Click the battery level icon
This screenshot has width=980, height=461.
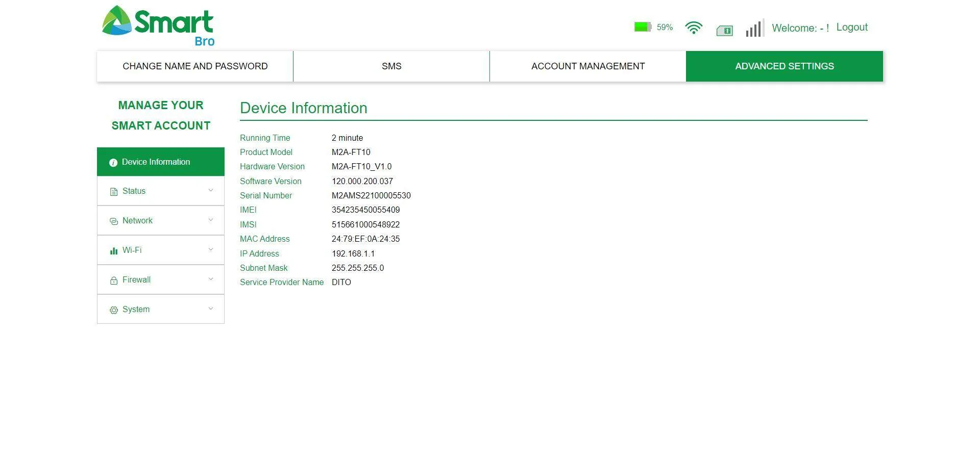click(x=643, y=27)
